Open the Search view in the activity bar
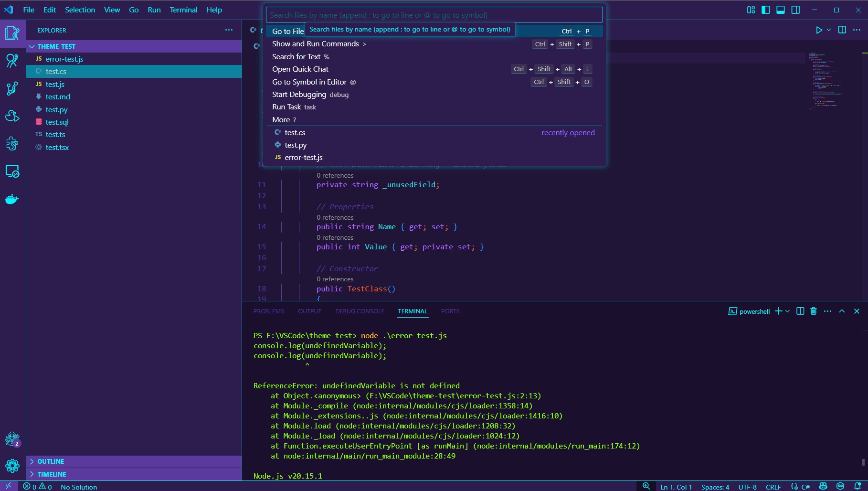This screenshot has width=868, height=491. coord(12,61)
